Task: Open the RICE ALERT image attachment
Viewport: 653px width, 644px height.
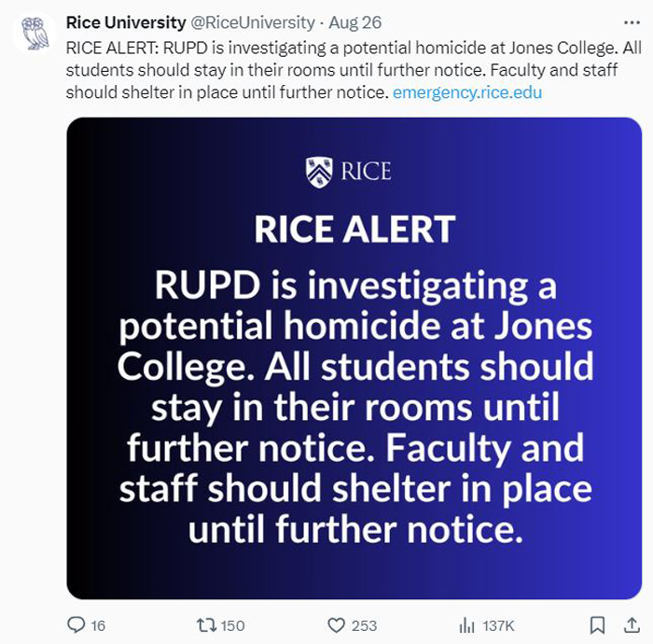Action: [354, 358]
